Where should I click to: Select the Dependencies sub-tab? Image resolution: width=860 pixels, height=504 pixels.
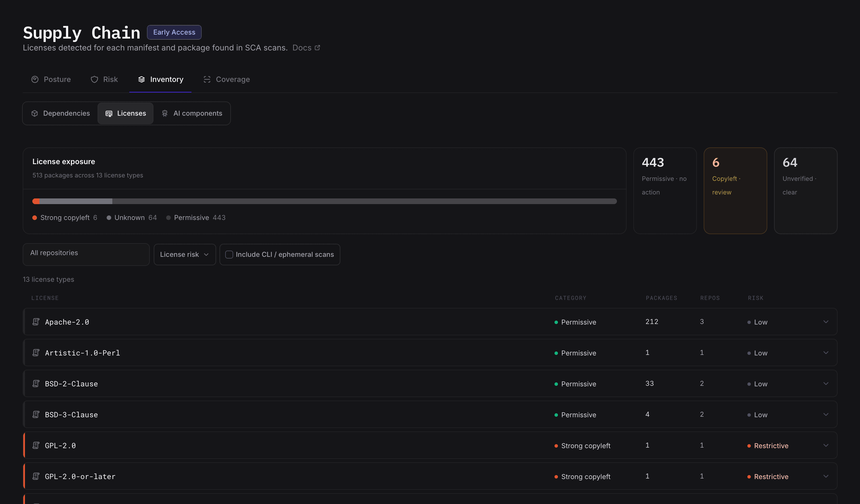point(60,113)
